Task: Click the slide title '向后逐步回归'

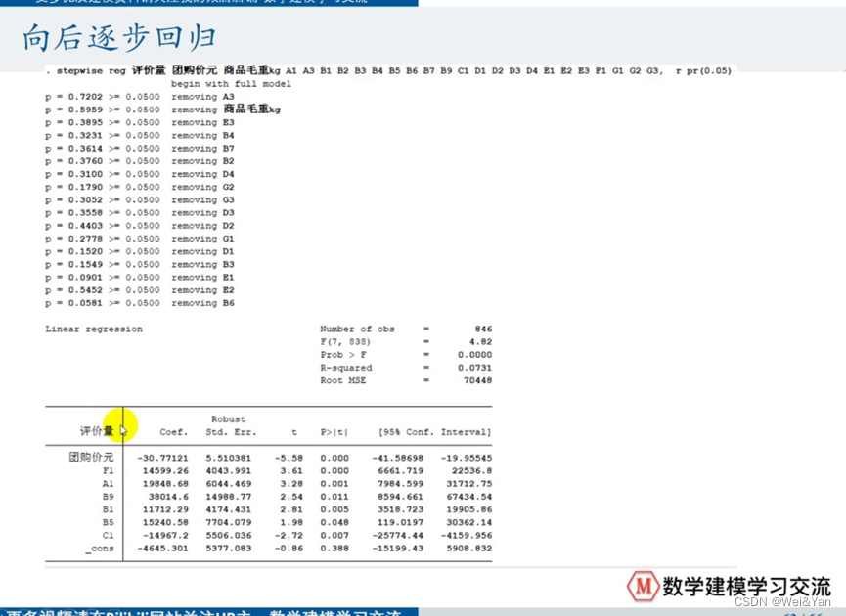Action: tap(118, 38)
